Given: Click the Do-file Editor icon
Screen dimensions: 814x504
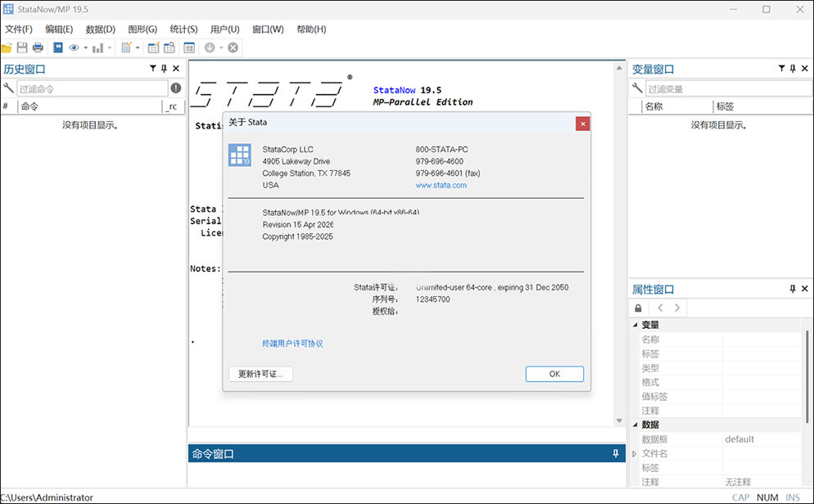Looking at the screenshot, I should [126, 47].
